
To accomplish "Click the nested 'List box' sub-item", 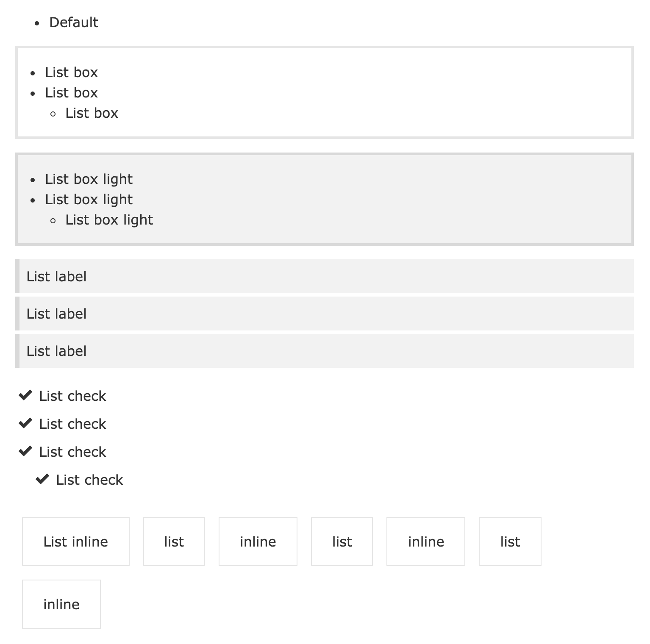I will pyautogui.click(x=92, y=113).
